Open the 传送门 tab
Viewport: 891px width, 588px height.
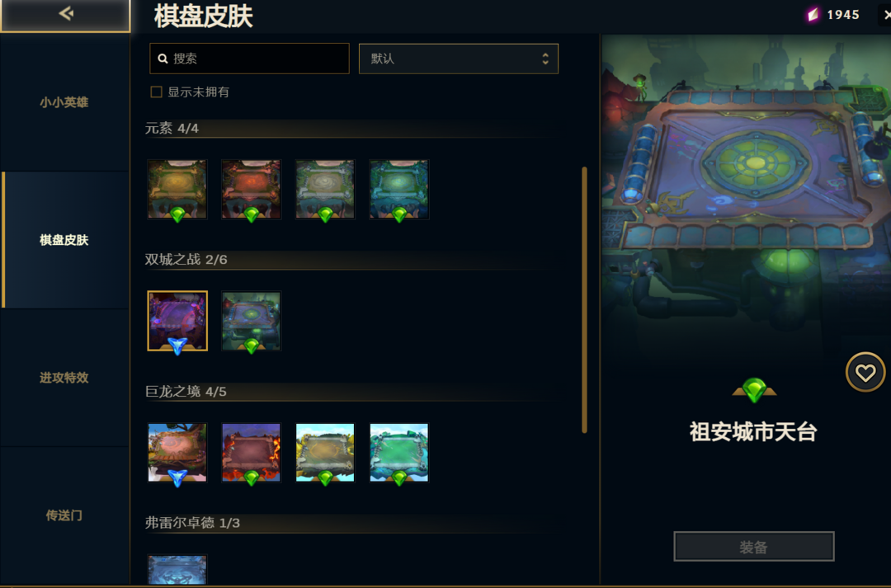(65, 515)
